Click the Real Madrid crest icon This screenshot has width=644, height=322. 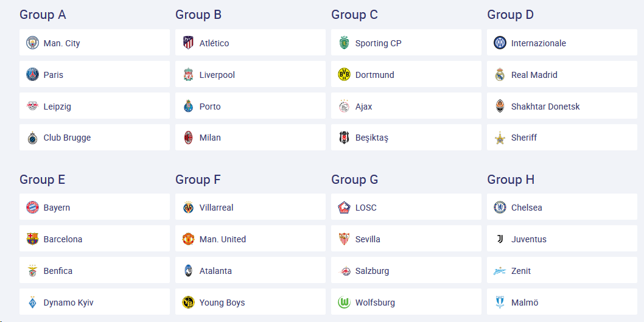pyautogui.click(x=500, y=74)
